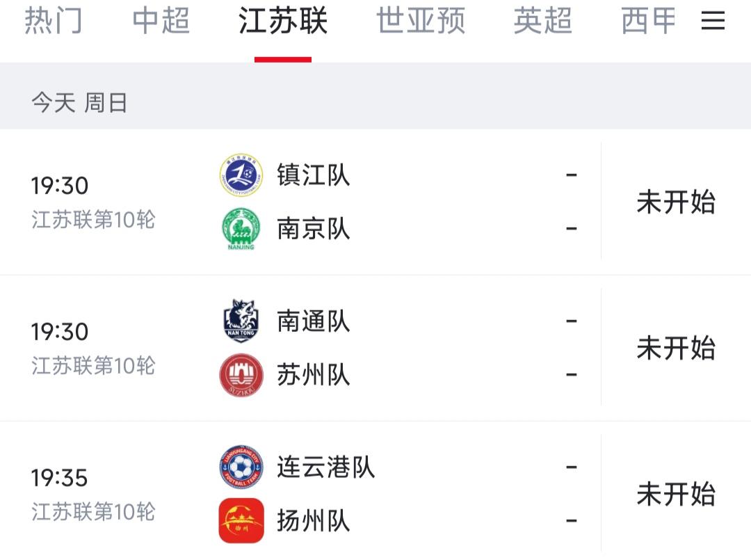Select the 江苏联 tab
The height and width of the screenshot is (560, 751).
[x=282, y=21]
